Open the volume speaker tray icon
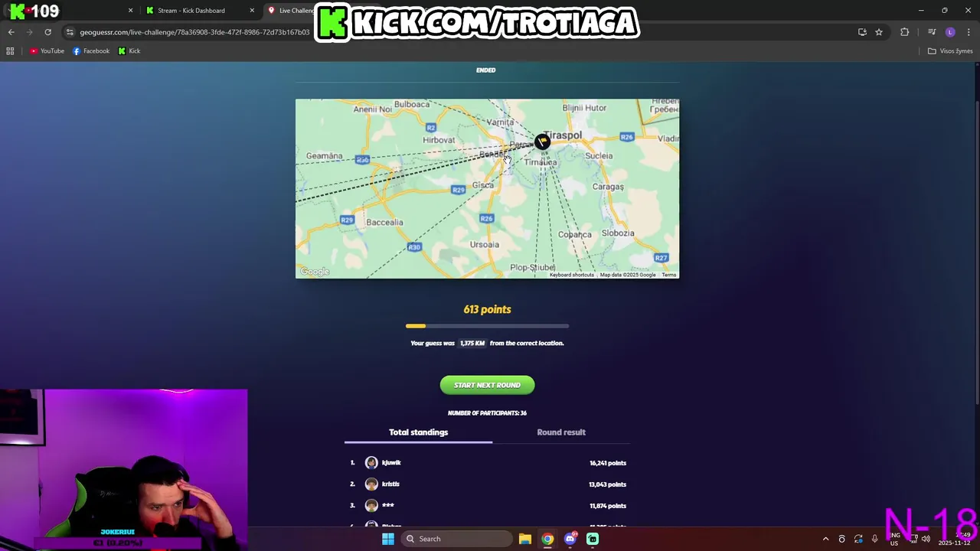This screenshot has height=551, width=980. tap(926, 539)
